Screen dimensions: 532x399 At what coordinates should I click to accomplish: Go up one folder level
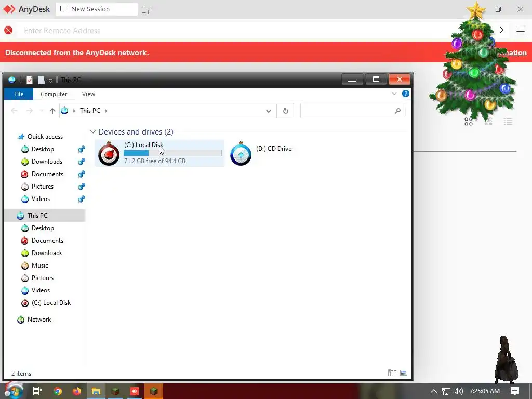pyautogui.click(x=52, y=111)
